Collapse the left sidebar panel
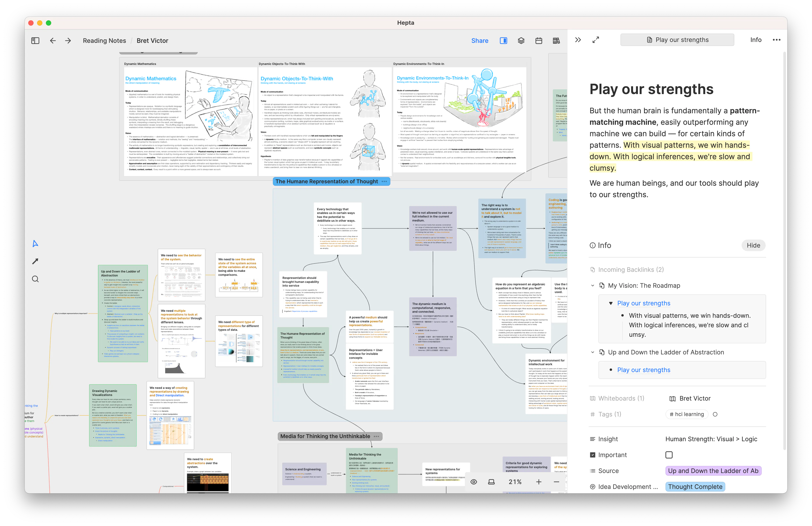The image size is (812, 526). click(35, 40)
